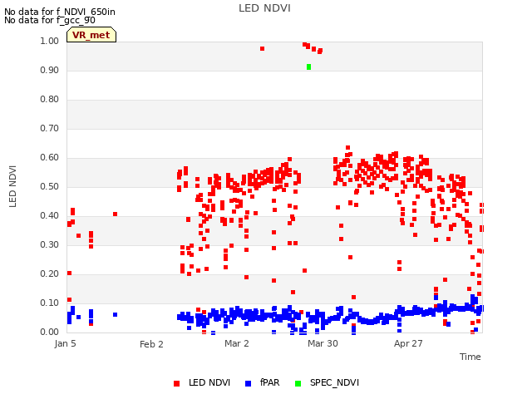This screenshot has width=532, height=399.
Task: Select the SPEC_NDVI legend label
Action: click(334, 382)
